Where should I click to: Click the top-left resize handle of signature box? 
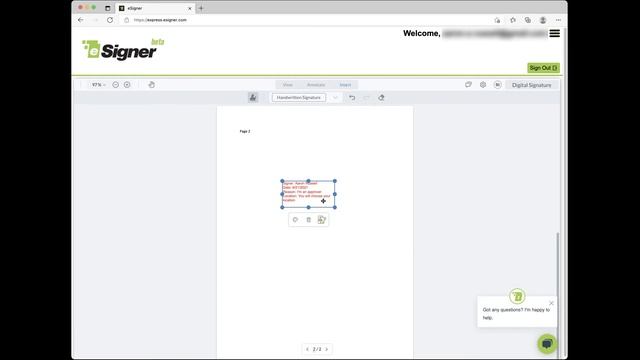282,181
